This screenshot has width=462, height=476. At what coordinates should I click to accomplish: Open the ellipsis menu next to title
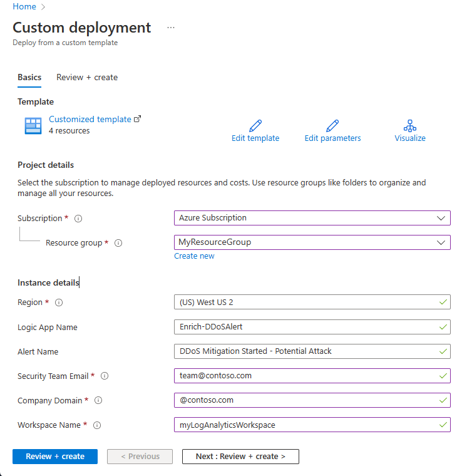click(x=171, y=28)
